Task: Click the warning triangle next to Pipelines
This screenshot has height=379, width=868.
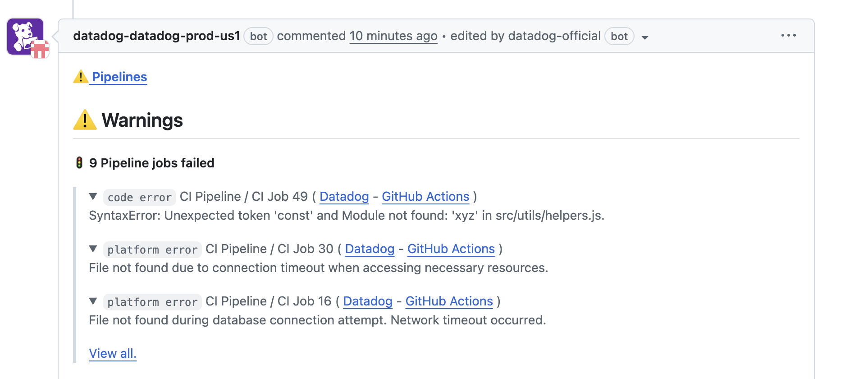Action: point(81,77)
